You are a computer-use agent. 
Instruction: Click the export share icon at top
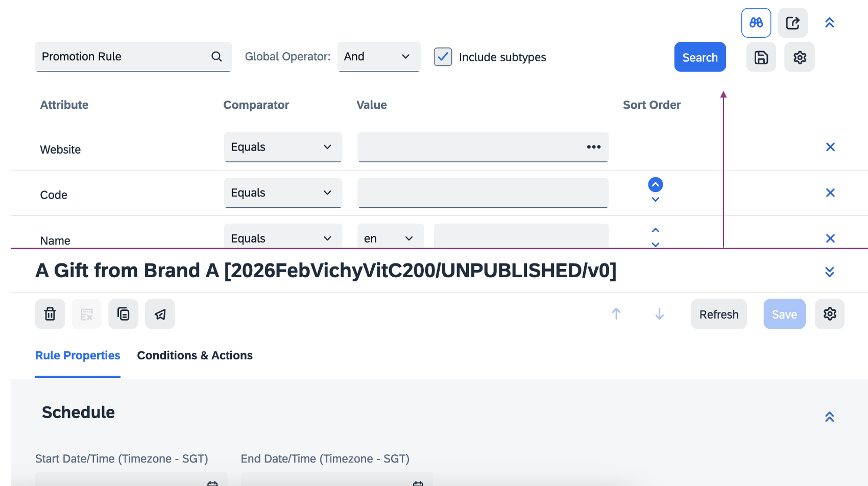pyautogui.click(x=792, y=23)
